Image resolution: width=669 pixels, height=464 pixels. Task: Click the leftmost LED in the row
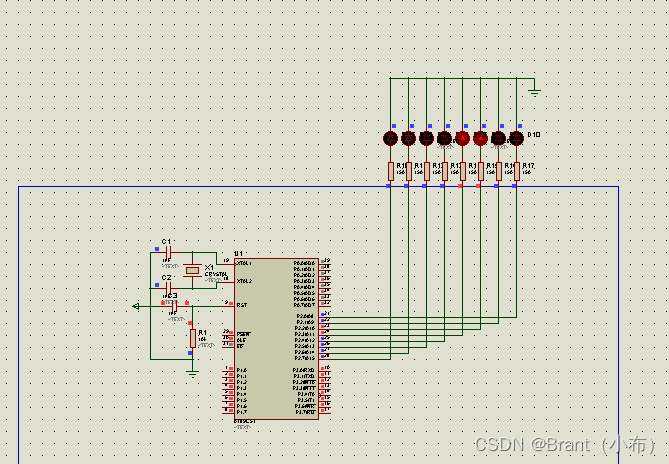[390, 139]
